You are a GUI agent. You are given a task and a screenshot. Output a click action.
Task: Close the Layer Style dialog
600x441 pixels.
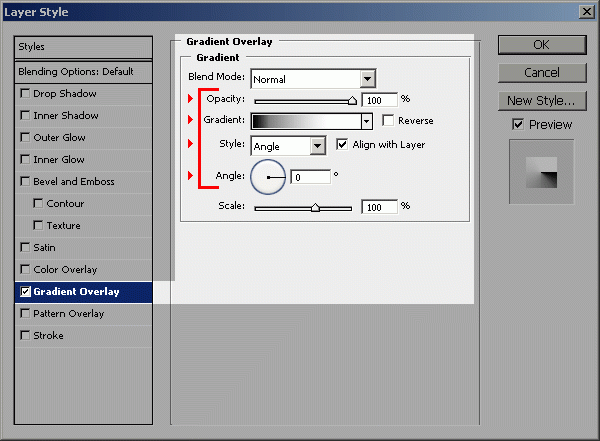tap(585, 10)
